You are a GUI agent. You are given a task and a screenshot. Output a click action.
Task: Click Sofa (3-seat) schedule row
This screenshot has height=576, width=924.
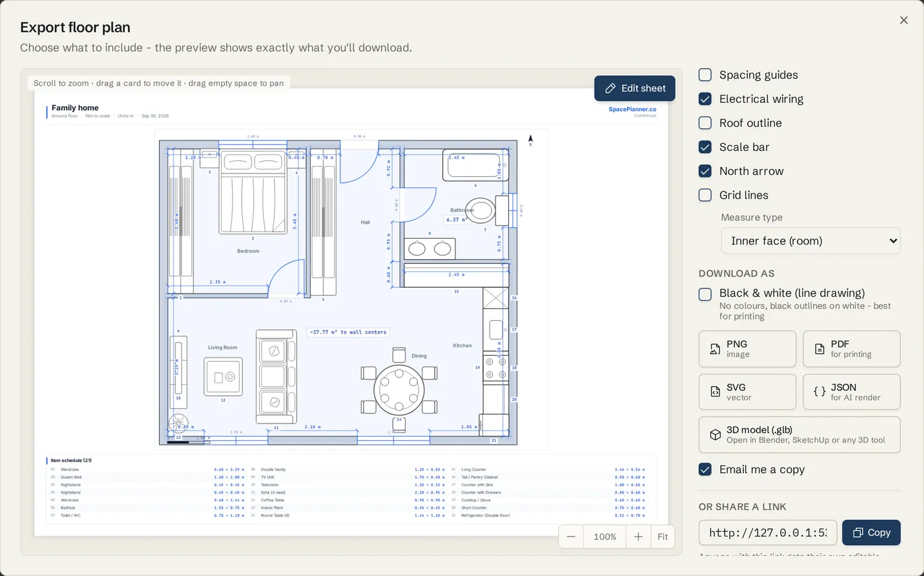pos(347,492)
